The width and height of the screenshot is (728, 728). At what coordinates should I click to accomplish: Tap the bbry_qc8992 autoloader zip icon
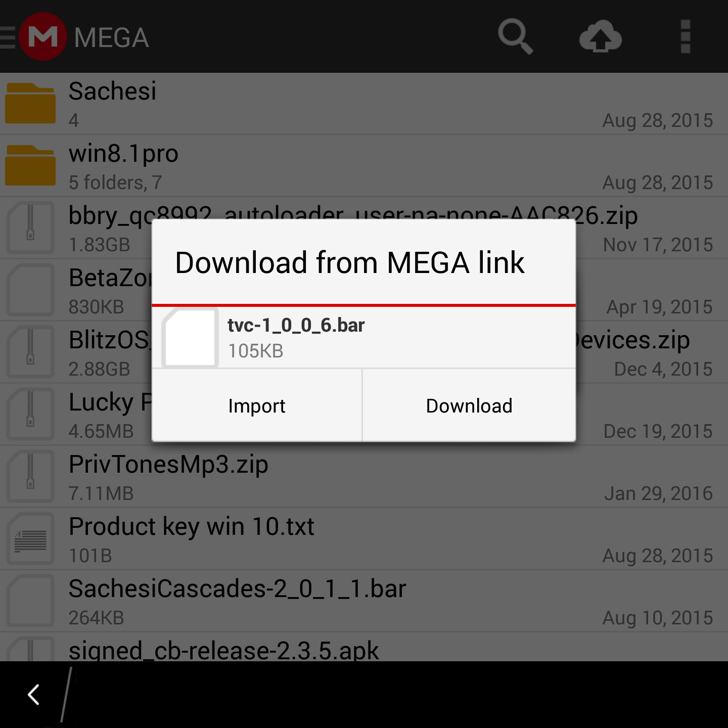(30, 227)
